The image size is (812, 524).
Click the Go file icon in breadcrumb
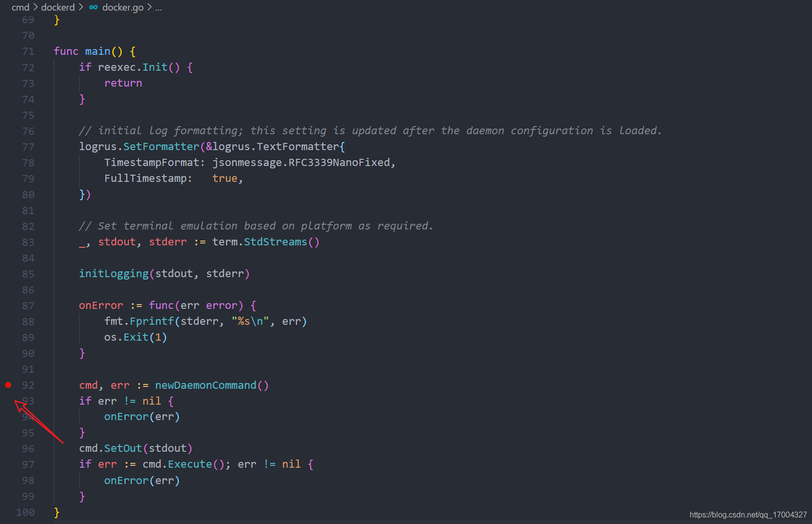pos(93,7)
